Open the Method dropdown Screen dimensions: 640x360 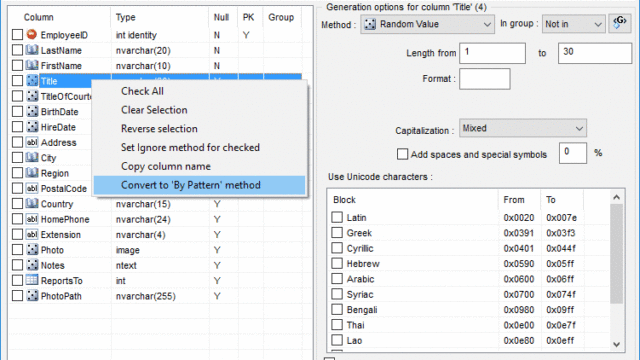427,24
